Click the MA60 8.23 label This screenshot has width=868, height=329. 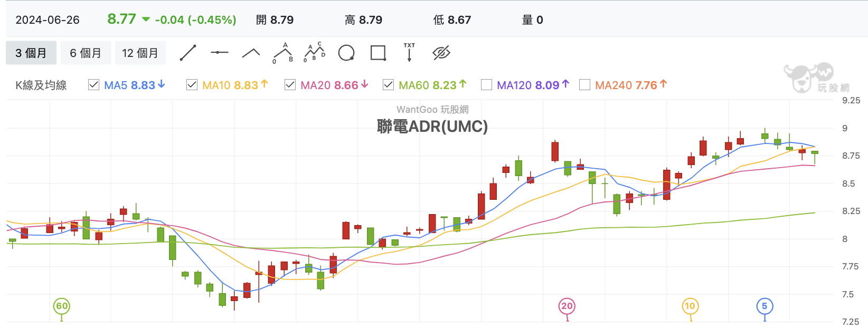(433, 85)
